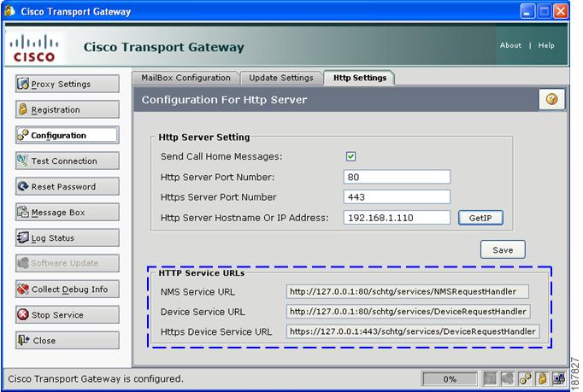The image size is (583, 392).
Task: Focus the Http Server Port Number field
Action: click(x=397, y=177)
